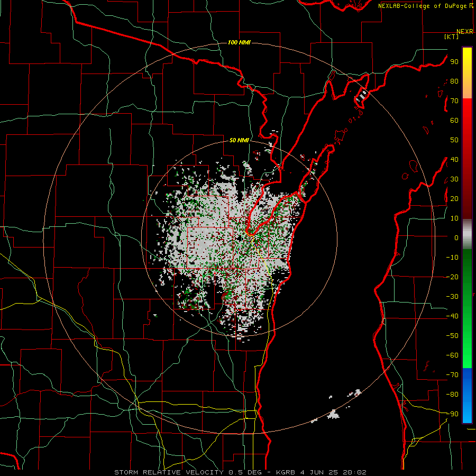476x476 pixels.
Task: Click the 10 scale label
Action: click(454, 218)
